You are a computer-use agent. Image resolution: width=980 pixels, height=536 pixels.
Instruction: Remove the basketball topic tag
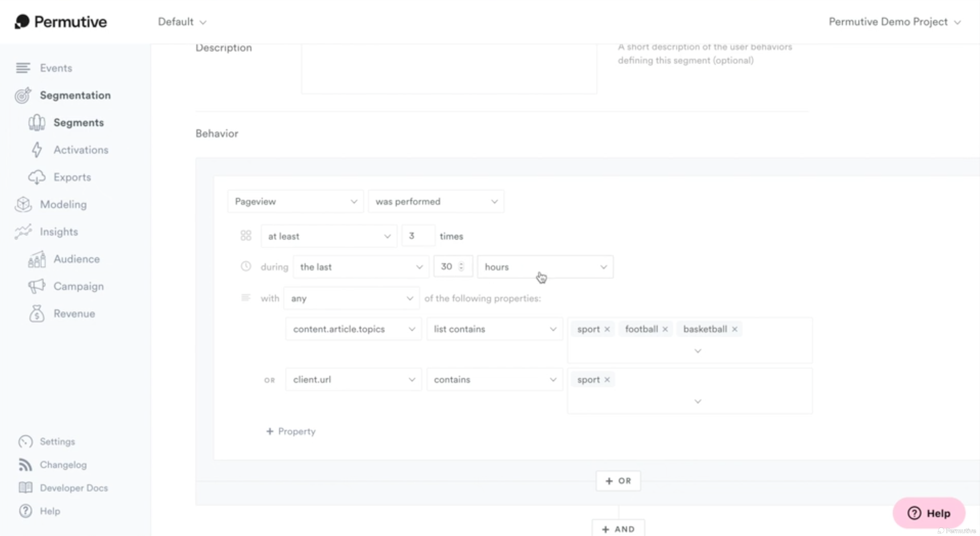pos(734,329)
